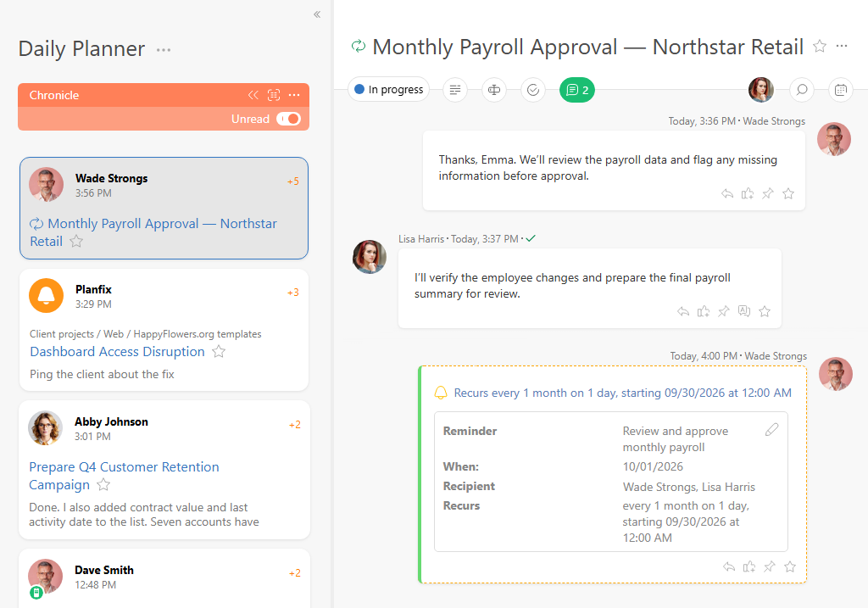Open Monthly Payroll Approval link in Chronicle
This screenshot has height=608, width=868.
pos(153,232)
